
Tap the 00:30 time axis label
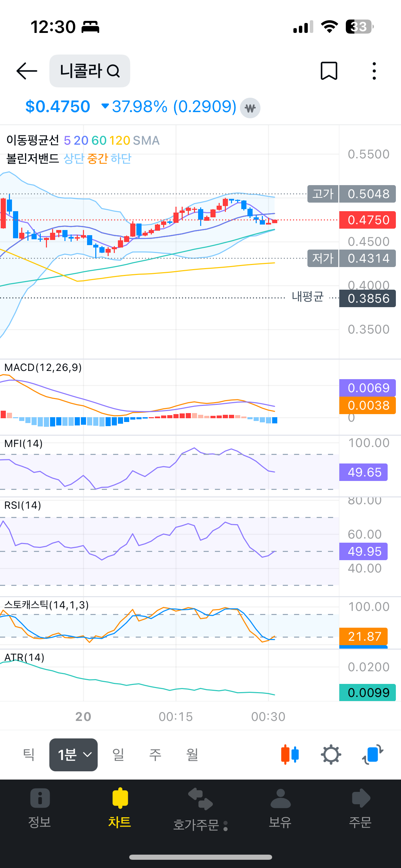(268, 717)
